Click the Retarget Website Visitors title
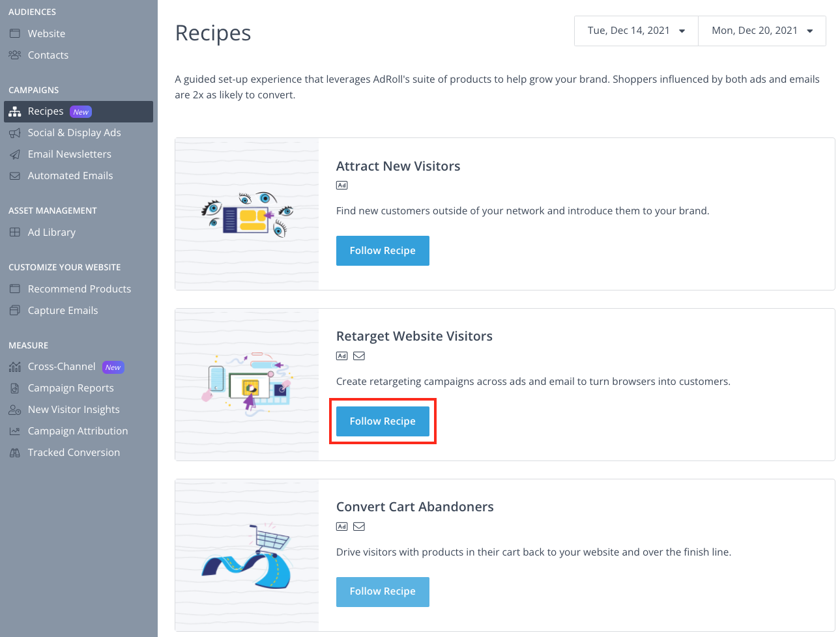 (x=414, y=336)
